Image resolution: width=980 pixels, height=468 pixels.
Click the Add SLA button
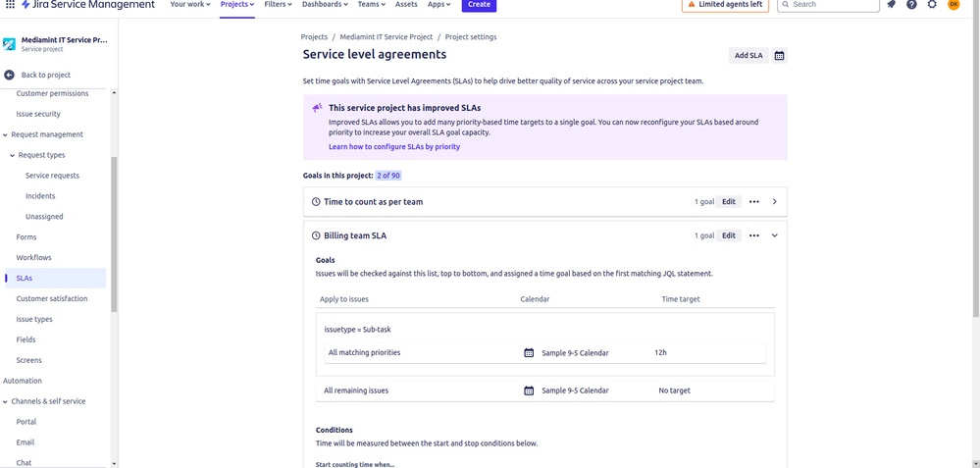point(748,56)
